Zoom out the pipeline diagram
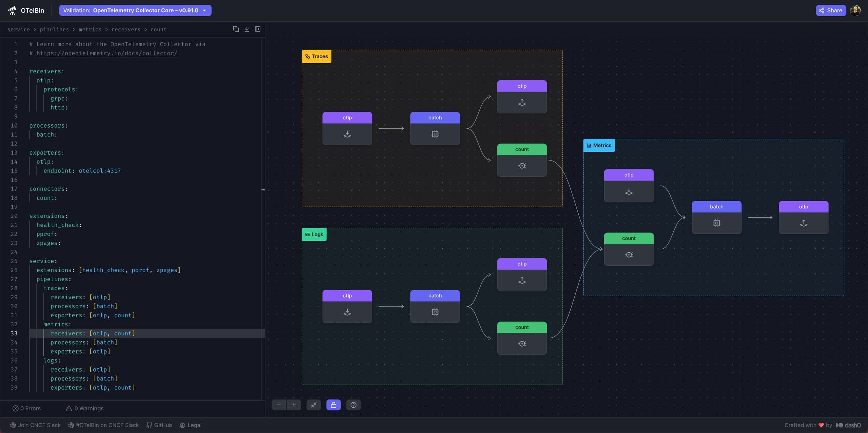The width and height of the screenshot is (868, 433). [x=279, y=405]
